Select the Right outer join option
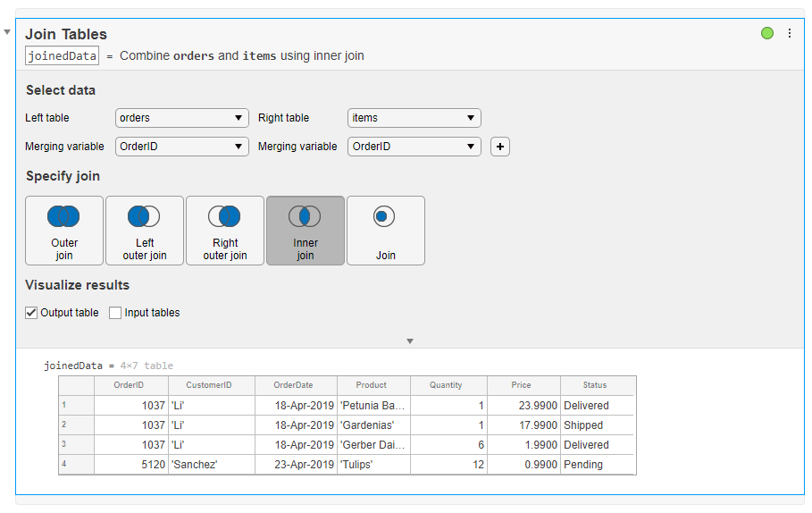Viewport: 812px width, 513px height. coord(225,231)
